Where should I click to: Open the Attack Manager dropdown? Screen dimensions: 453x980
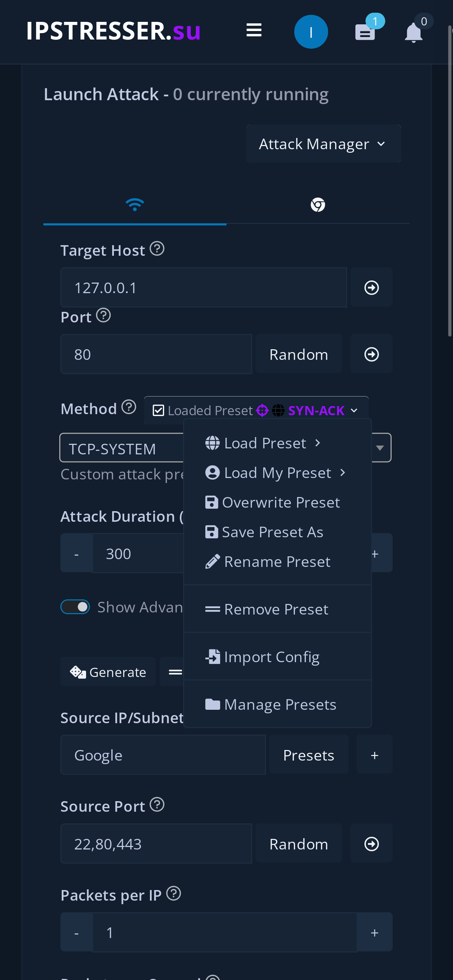[323, 144]
